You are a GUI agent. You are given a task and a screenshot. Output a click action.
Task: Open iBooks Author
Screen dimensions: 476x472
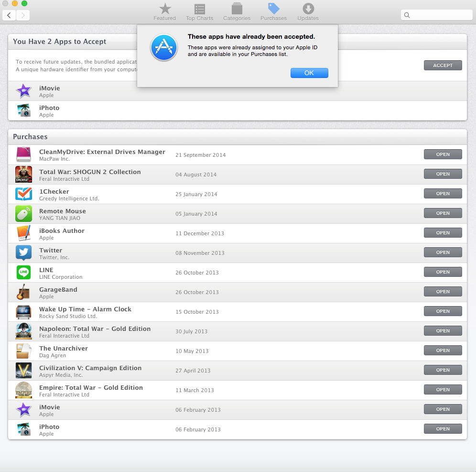(443, 233)
